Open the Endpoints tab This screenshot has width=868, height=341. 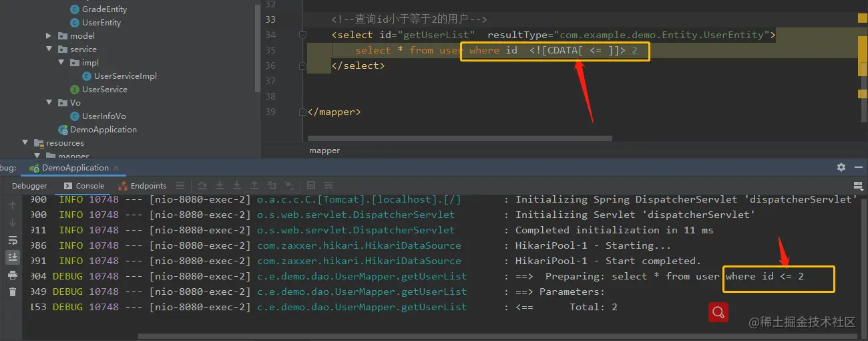(x=143, y=186)
